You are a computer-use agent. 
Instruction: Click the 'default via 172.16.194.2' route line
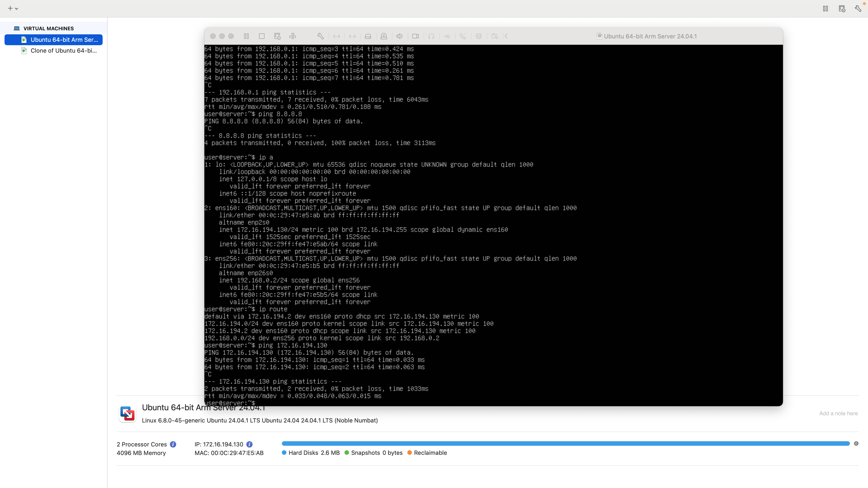(342, 316)
